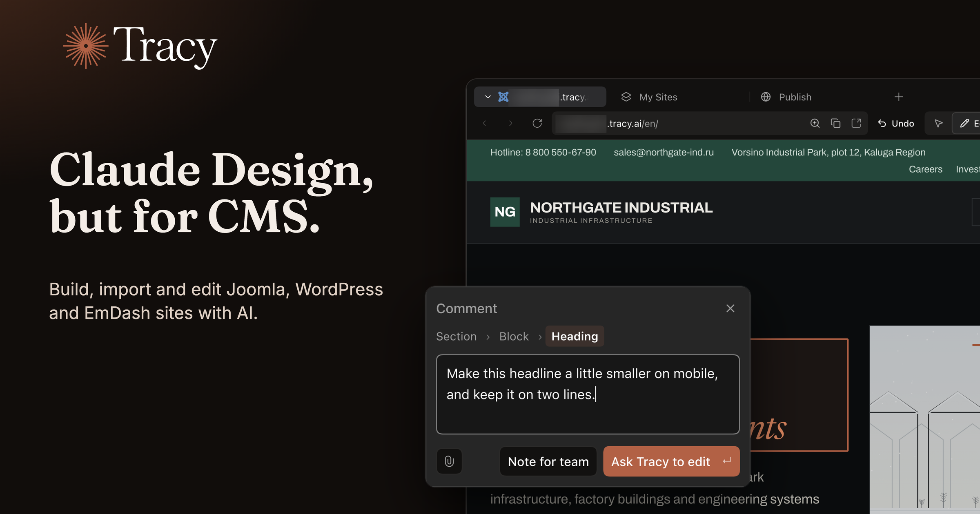
Task: Attach a file with paperclip icon
Action: click(449, 461)
